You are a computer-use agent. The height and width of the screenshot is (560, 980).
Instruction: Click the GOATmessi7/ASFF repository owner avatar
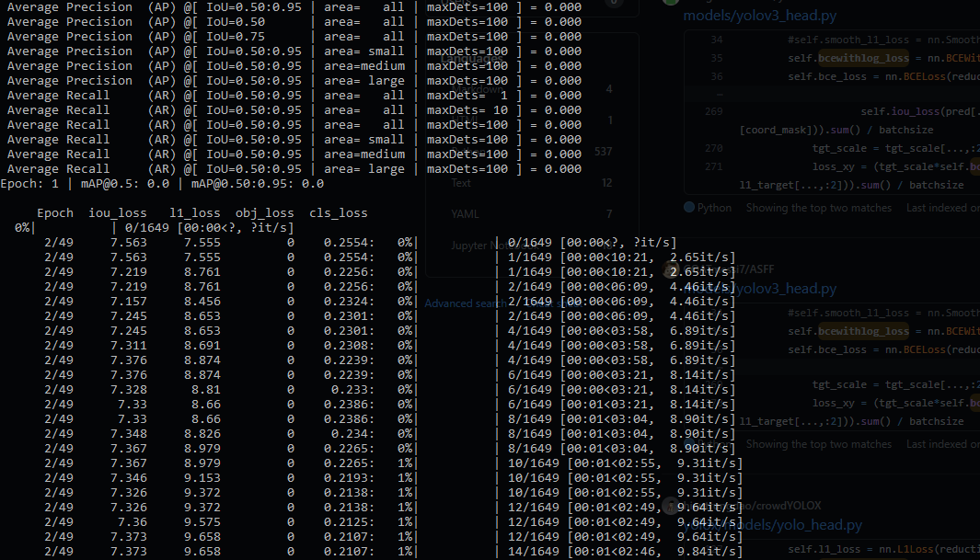tap(672, 269)
